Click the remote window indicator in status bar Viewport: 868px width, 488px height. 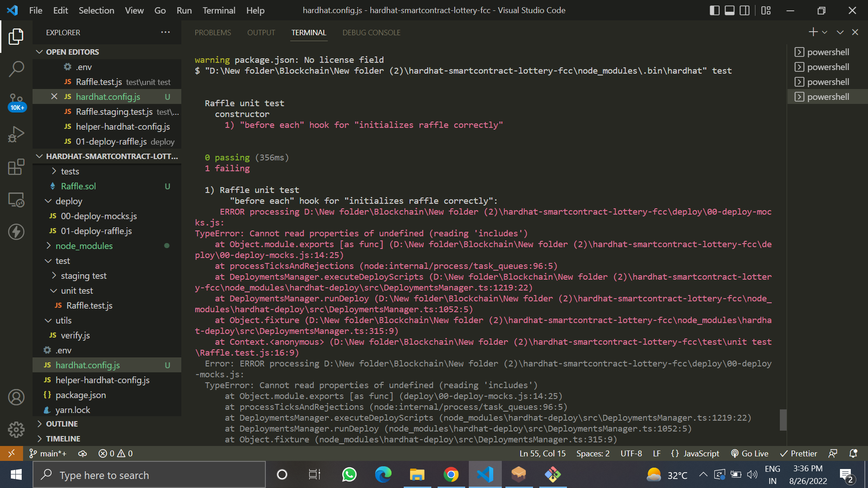(11, 453)
